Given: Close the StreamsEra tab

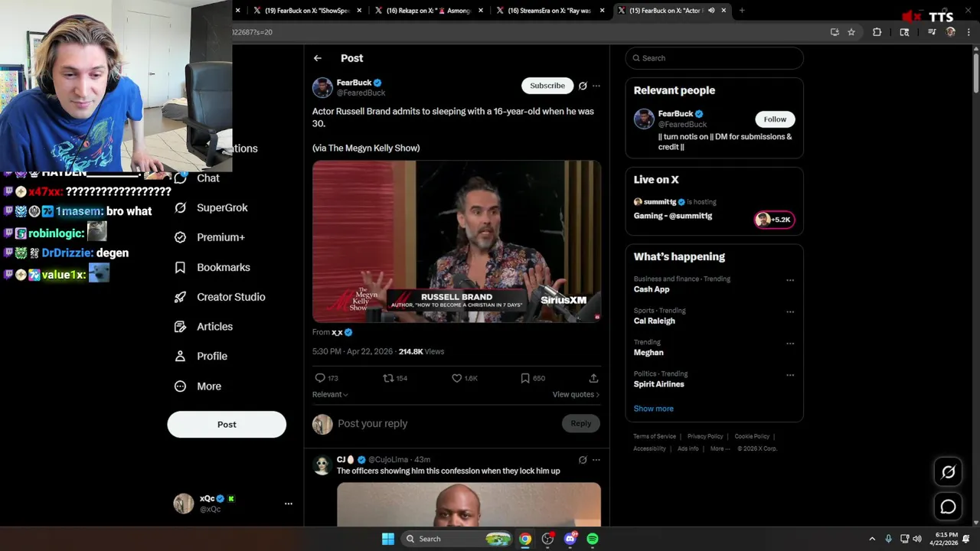Looking at the screenshot, I should [603, 11].
